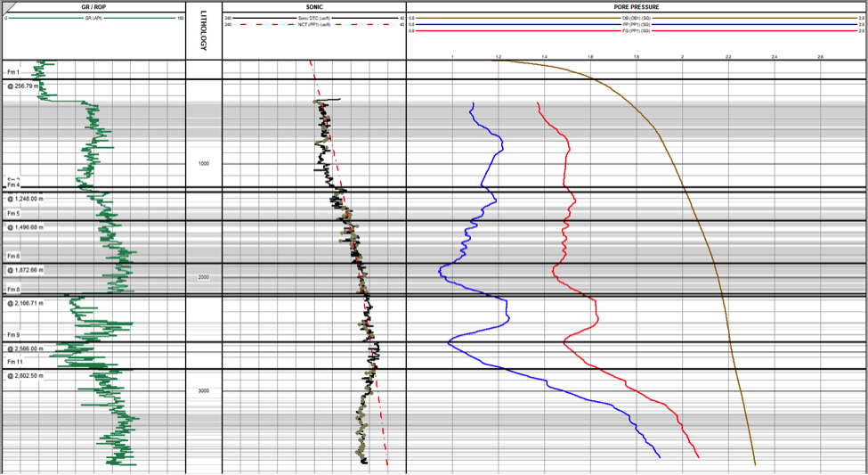This screenshot has width=868, height=475.
Task: Click the 1000 depth label in Lithology track
Action: tap(204, 164)
